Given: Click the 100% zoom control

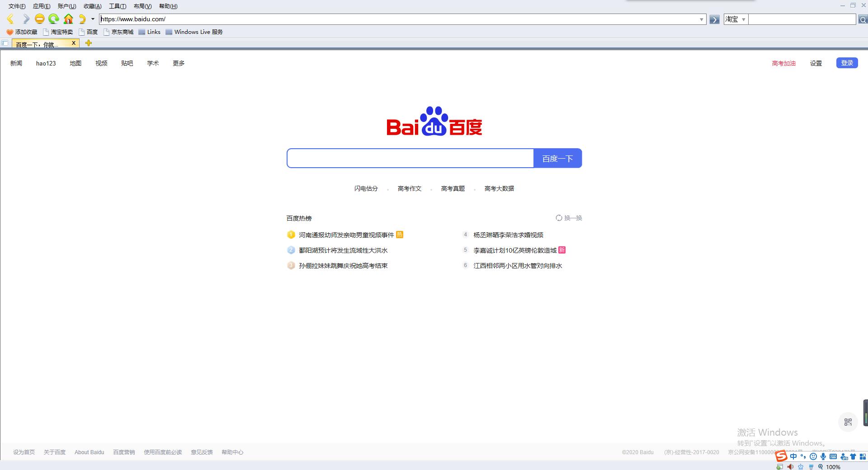Looking at the screenshot, I should [833, 467].
